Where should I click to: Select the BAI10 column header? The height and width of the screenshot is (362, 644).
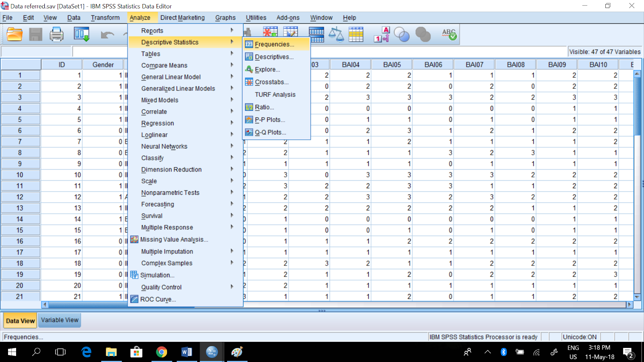click(x=598, y=65)
